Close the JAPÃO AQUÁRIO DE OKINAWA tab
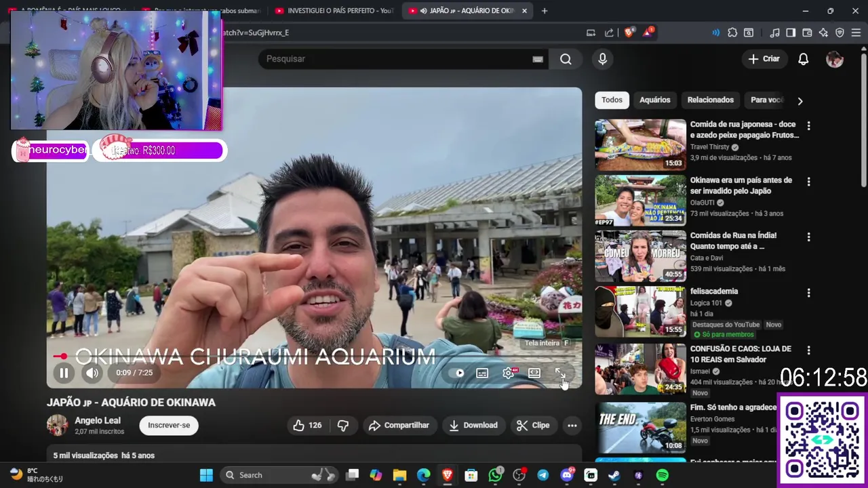The image size is (868, 488). [524, 11]
